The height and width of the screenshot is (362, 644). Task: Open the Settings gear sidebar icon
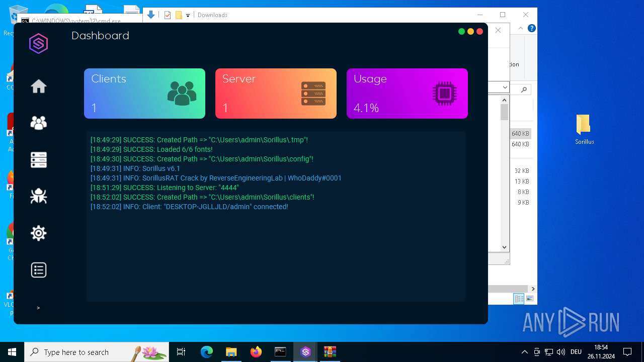(x=39, y=233)
